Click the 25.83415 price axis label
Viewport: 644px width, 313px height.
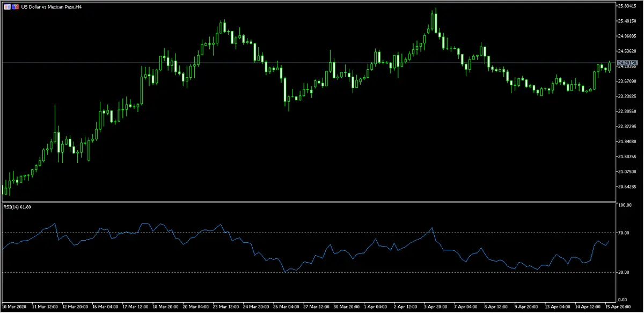627,6
